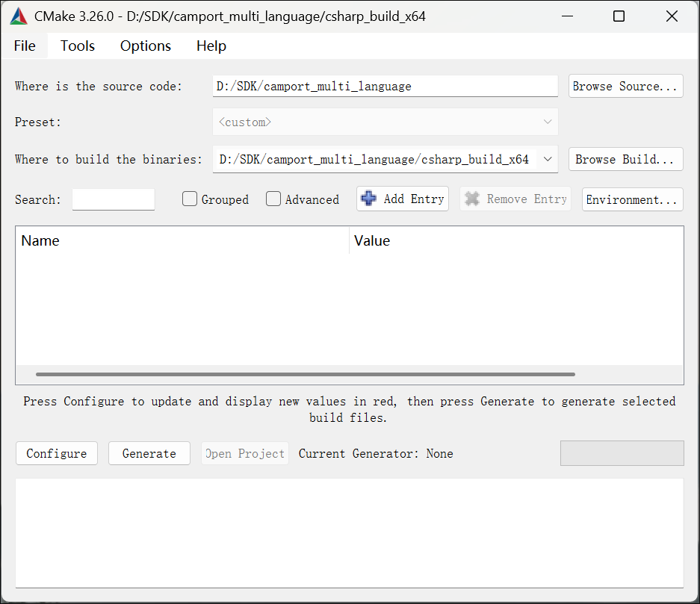
Task: Click the build binaries path text field
Action: tap(374, 159)
